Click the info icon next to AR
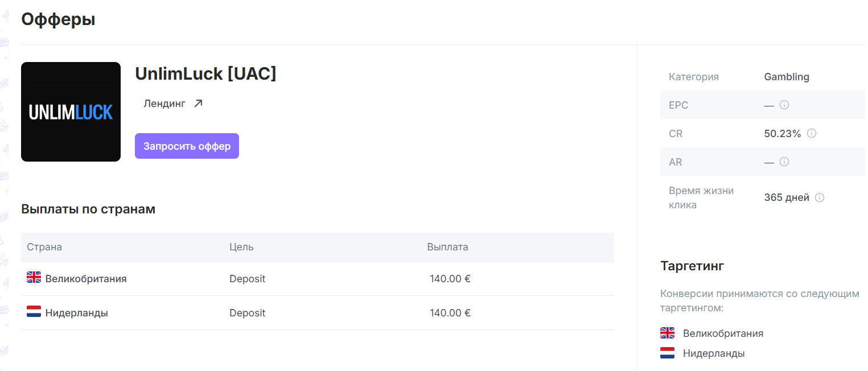This screenshot has width=868, height=371. point(784,162)
